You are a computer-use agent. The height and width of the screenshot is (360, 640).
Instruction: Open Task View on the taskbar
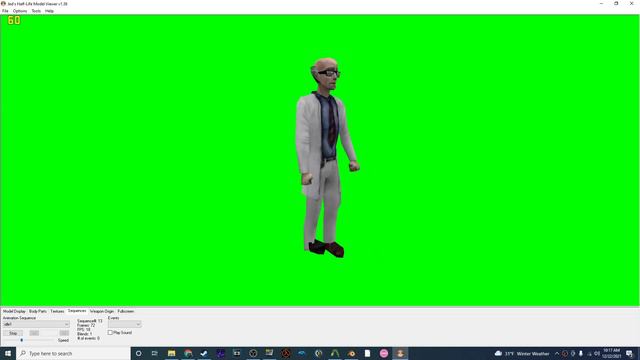point(155,353)
